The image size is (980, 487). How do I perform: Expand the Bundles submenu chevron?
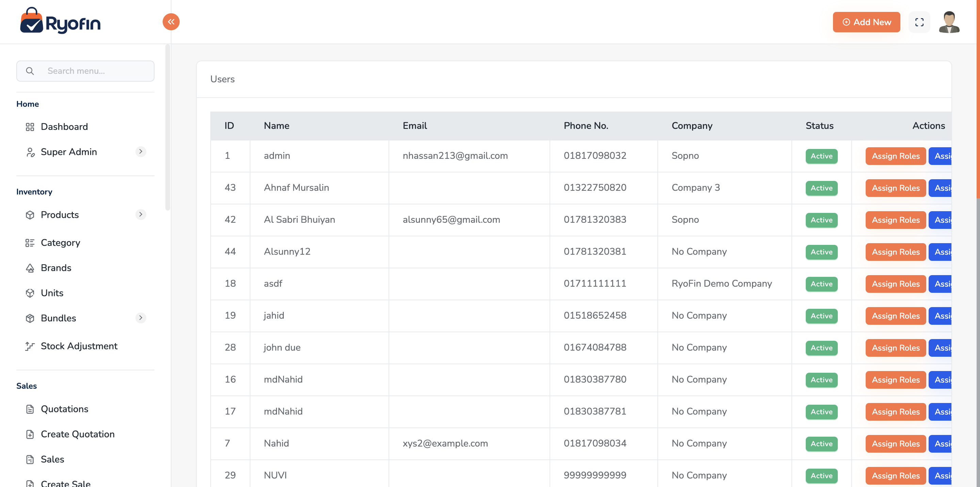[x=141, y=318]
